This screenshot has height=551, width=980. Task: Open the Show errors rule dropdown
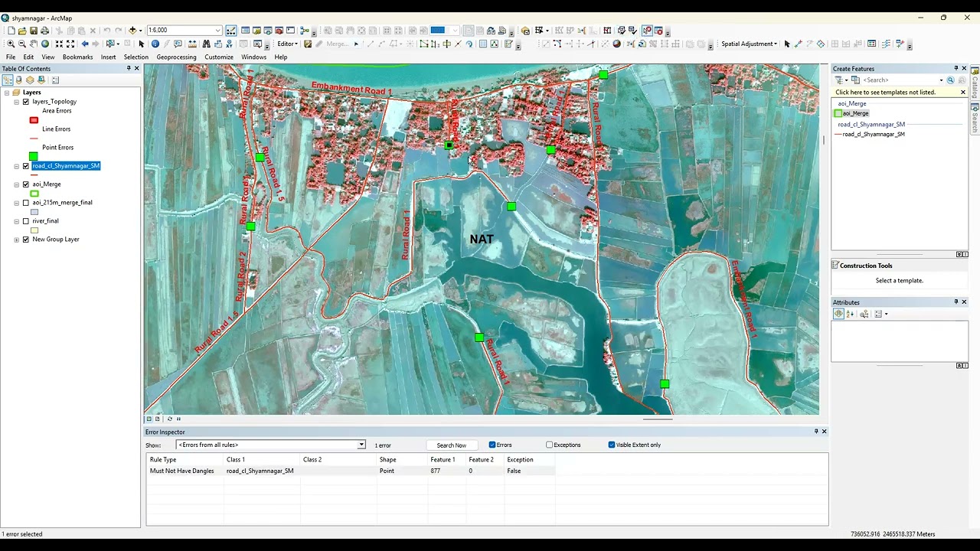[361, 445]
